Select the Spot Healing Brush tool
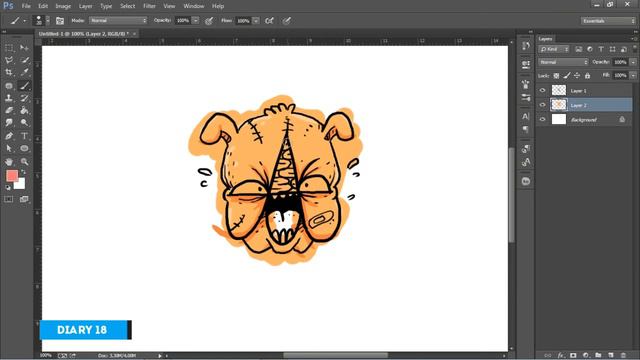Viewport: 640px width, 360px height. click(9, 86)
